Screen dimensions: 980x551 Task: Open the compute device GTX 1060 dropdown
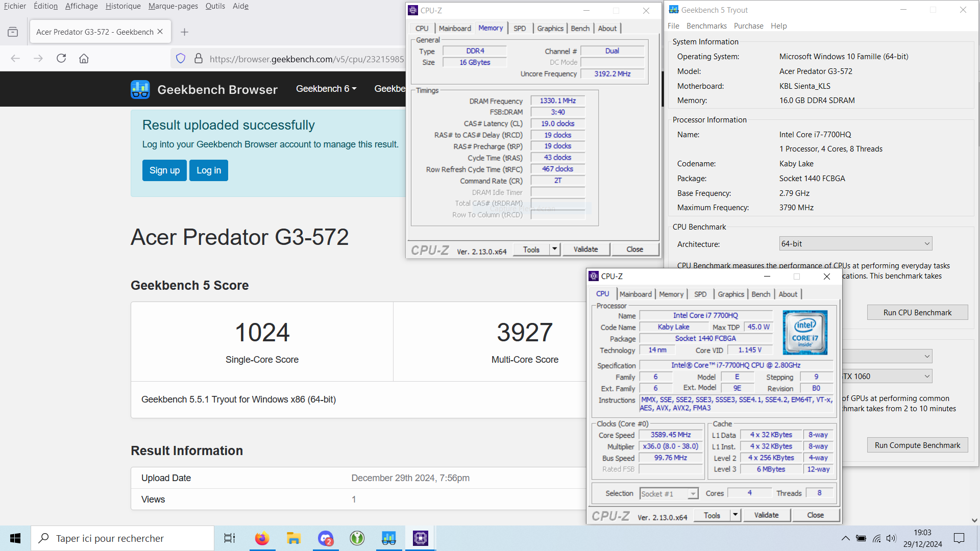(887, 377)
